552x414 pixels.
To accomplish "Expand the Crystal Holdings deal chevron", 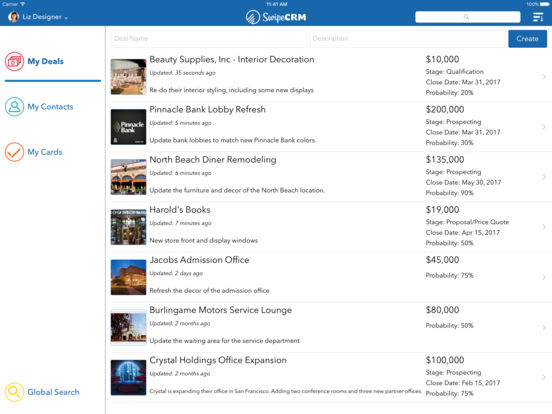I will tap(544, 377).
